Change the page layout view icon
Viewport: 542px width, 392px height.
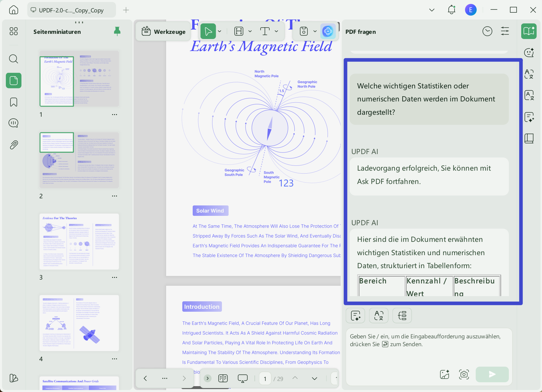[223, 378]
